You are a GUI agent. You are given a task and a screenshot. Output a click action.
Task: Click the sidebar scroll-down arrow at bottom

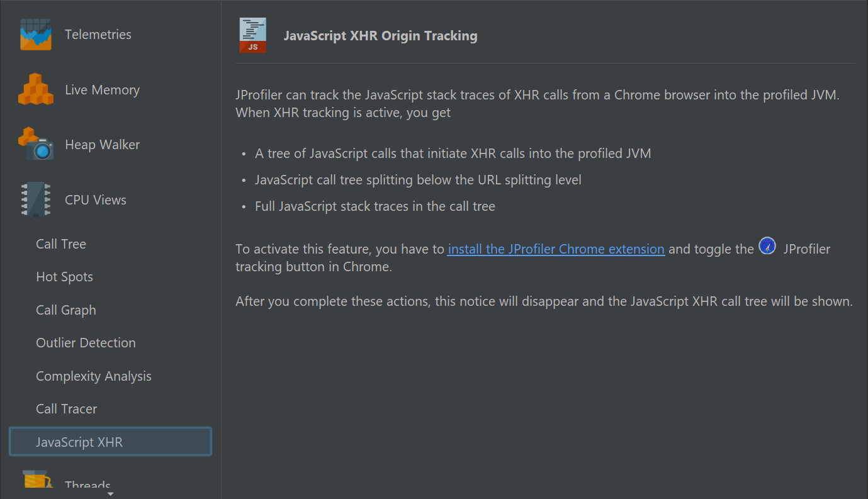pyautogui.click(x=110, y=495)
